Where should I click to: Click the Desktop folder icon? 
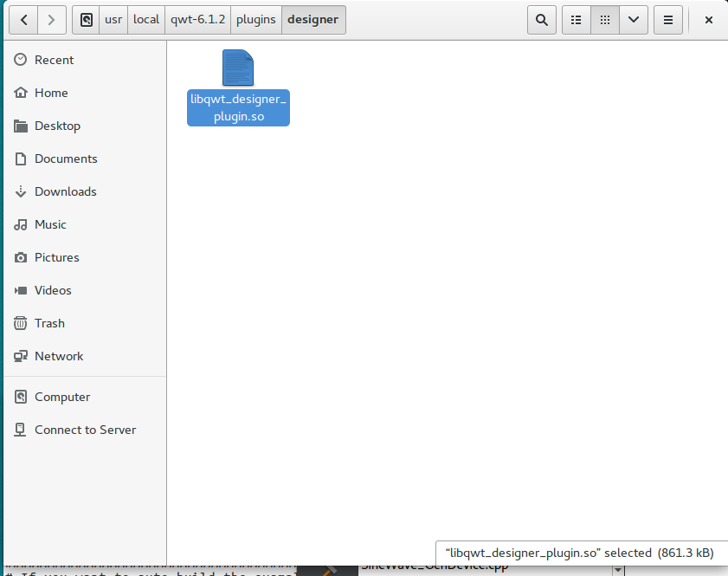20,126
